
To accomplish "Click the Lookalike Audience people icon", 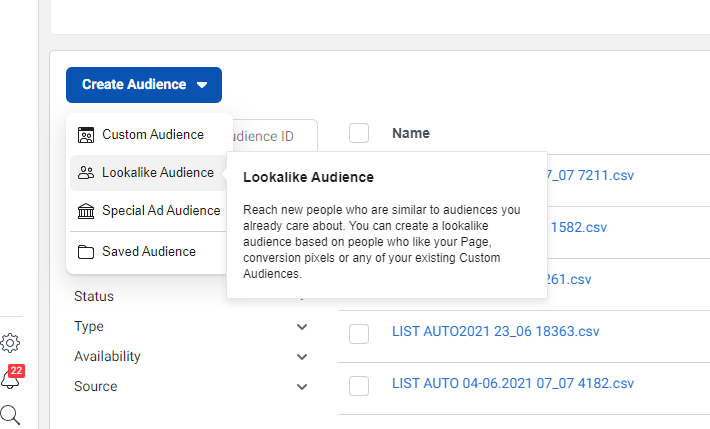I will click(x=86, y=173).
